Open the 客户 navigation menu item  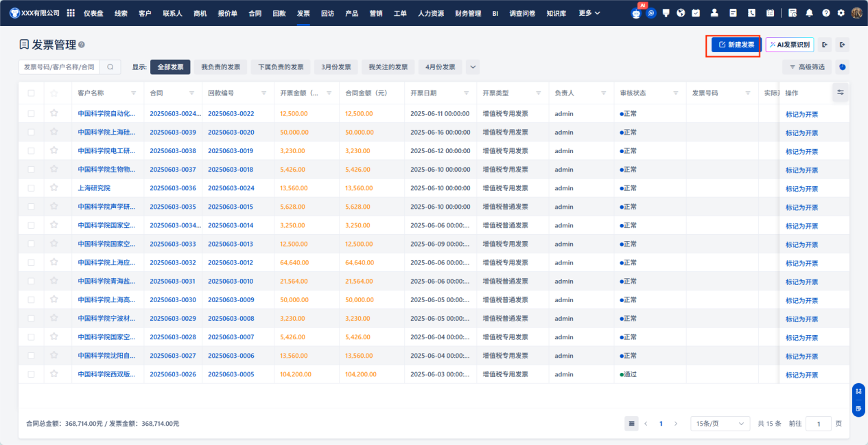145,13
